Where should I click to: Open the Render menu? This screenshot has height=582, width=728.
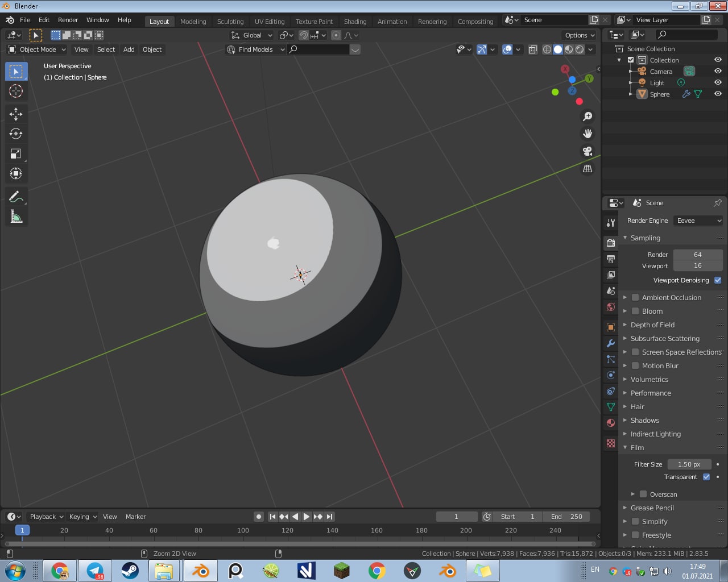68,20
